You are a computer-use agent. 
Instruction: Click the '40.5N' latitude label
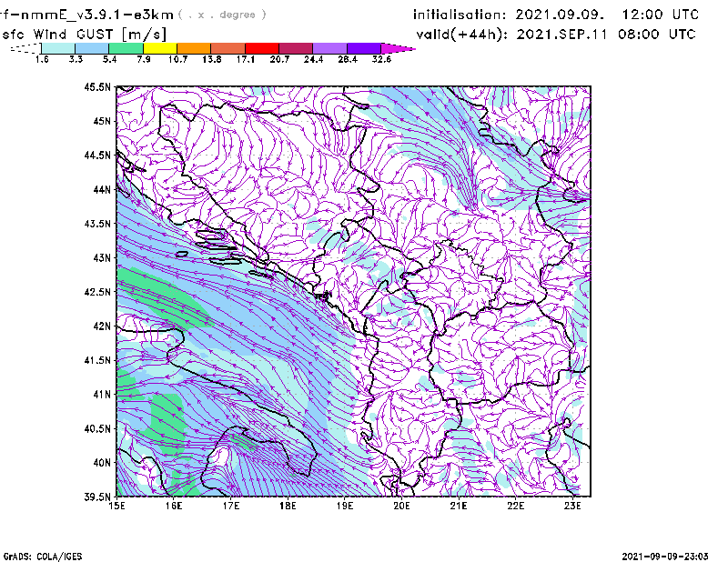point(97,429)
